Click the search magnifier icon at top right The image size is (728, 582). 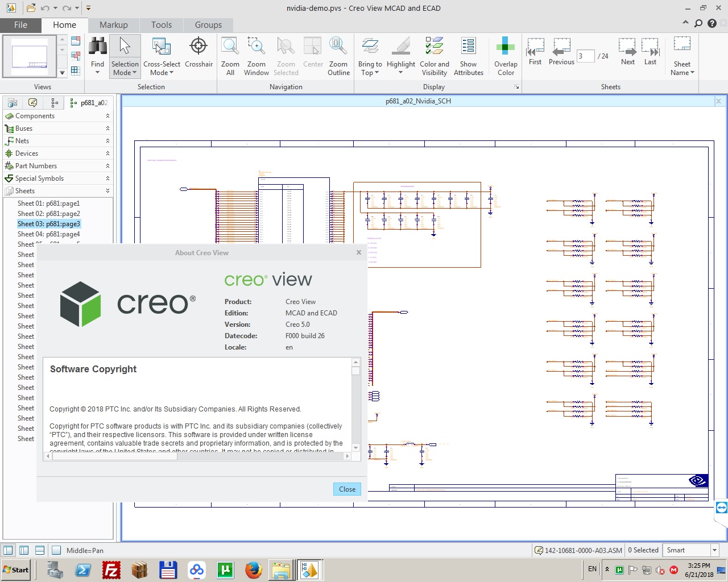pyautogui.click(x=698, y=23)
